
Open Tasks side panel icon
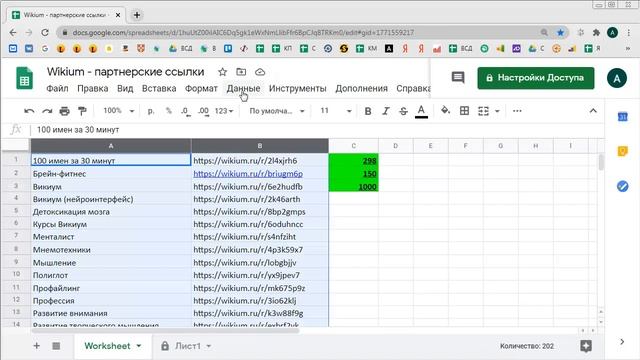point(622,186)
